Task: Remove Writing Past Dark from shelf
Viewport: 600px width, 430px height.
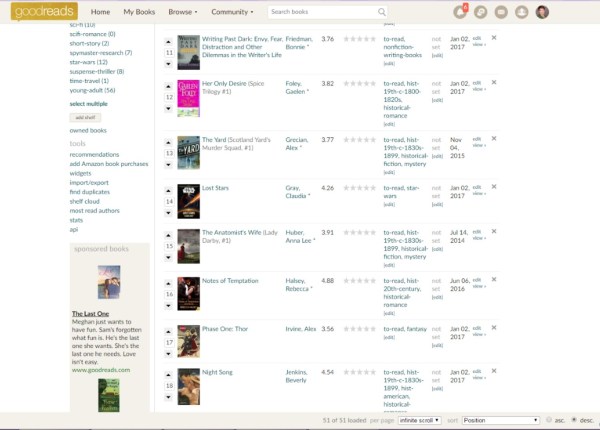Action: [494, 37]
